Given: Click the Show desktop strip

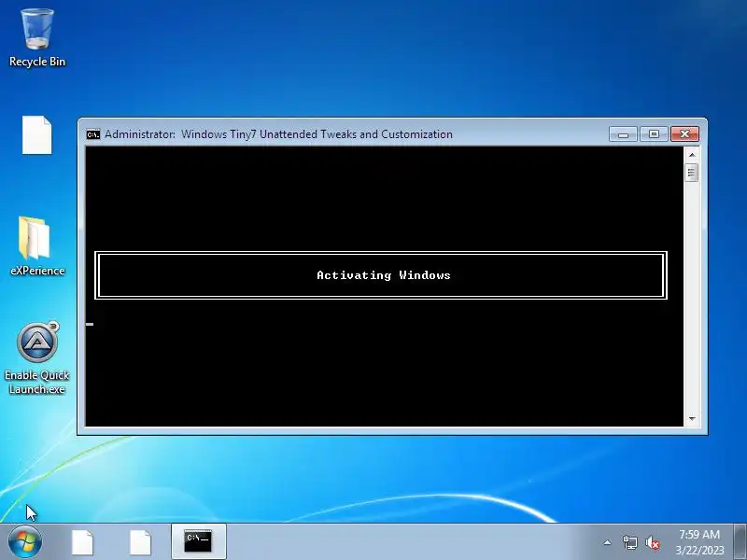Looking at the screenshot, I should [x=740, y=541].
